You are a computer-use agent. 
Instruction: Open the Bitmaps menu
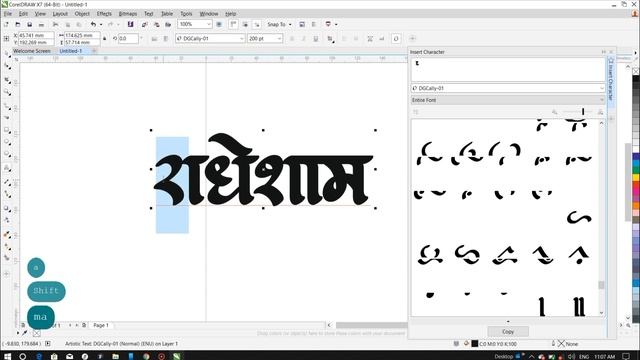[x=128, y=14]
